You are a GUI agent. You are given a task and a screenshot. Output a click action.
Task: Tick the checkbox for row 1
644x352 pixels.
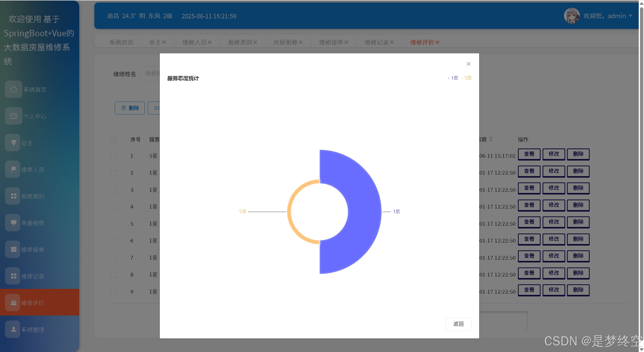(114, 156)
